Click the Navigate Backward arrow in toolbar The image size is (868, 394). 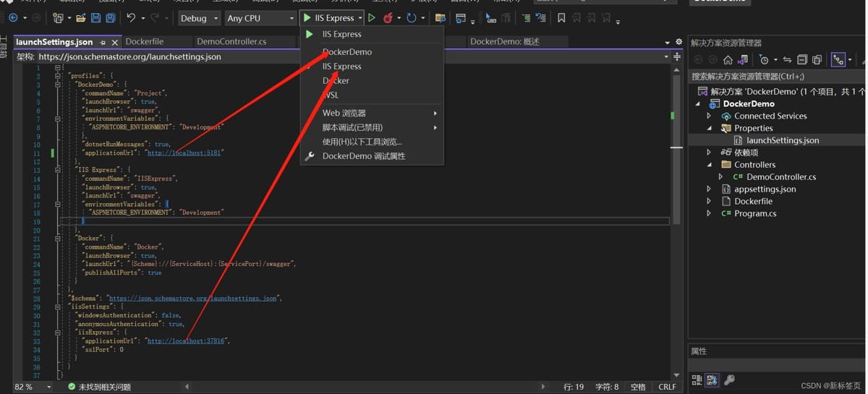click(13, 17)
